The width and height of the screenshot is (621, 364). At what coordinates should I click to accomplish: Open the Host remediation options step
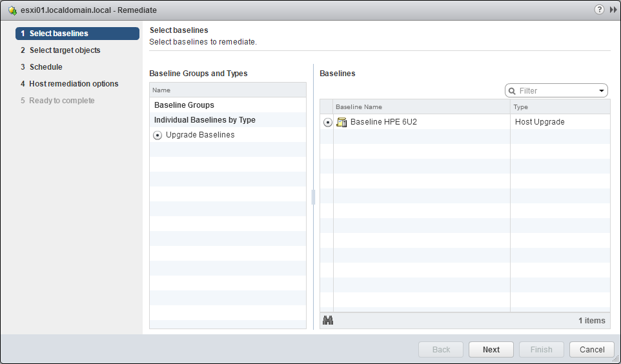pos(74,84)
